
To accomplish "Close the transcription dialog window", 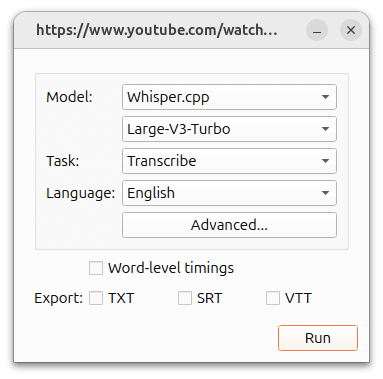I will click(x=351, y=30).
